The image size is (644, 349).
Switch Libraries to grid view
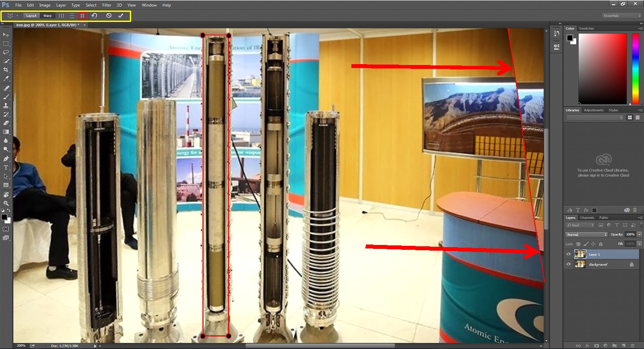630,117
